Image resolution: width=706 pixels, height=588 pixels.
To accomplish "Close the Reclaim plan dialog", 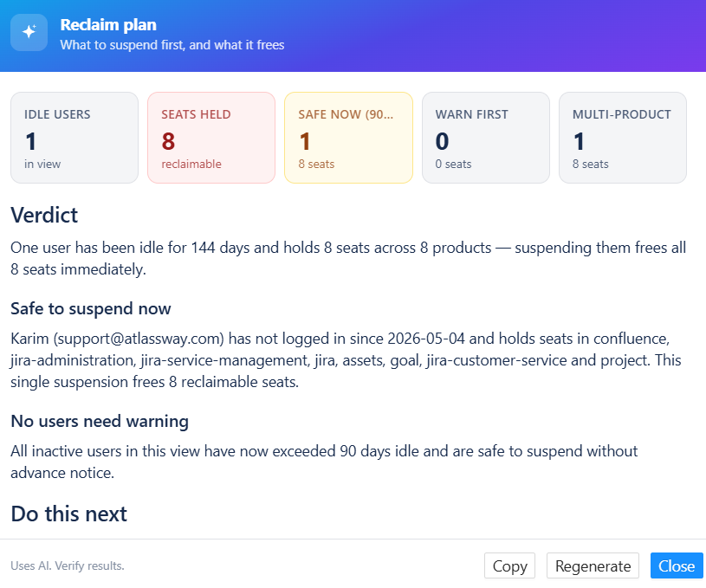I will click(677, 565).
